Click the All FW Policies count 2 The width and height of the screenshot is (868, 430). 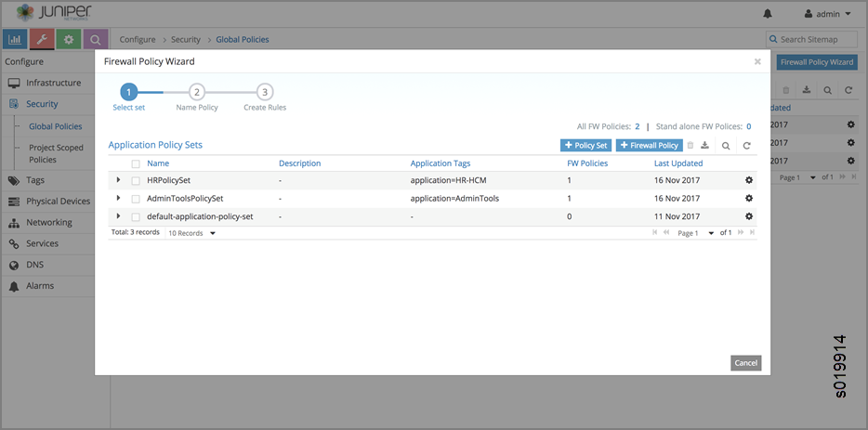click(x=638, y=126)
